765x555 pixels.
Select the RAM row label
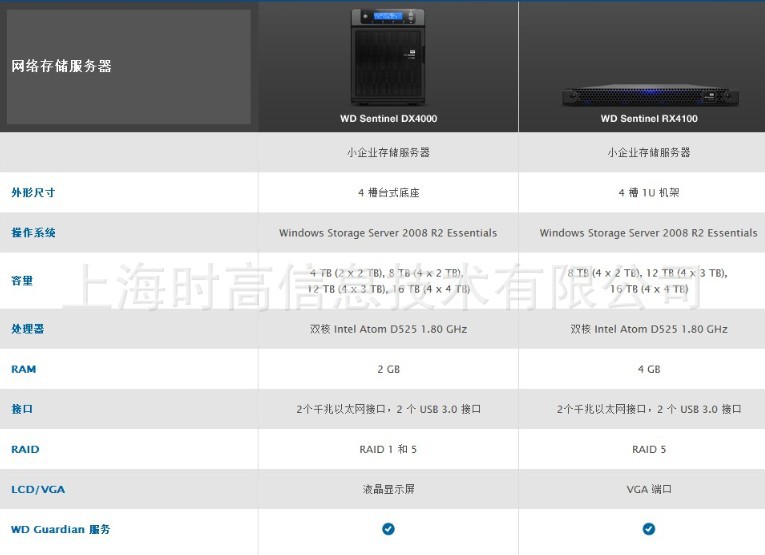click(x=23, y=369)
